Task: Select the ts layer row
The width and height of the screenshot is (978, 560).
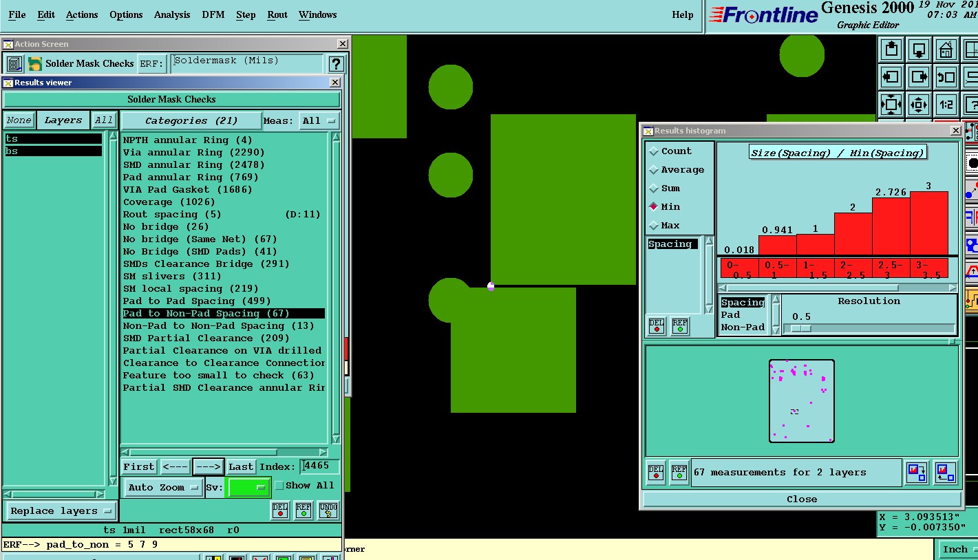Action: pos(54,139)
